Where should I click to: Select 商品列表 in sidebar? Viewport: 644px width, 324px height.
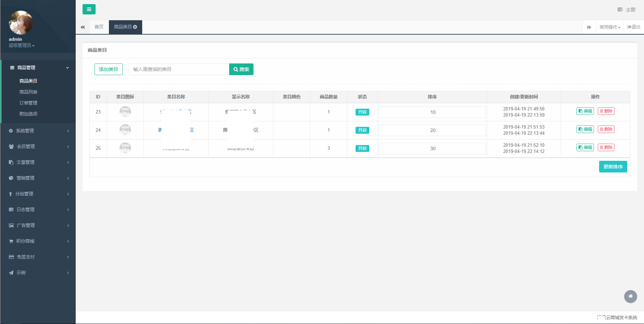[28, 92]
